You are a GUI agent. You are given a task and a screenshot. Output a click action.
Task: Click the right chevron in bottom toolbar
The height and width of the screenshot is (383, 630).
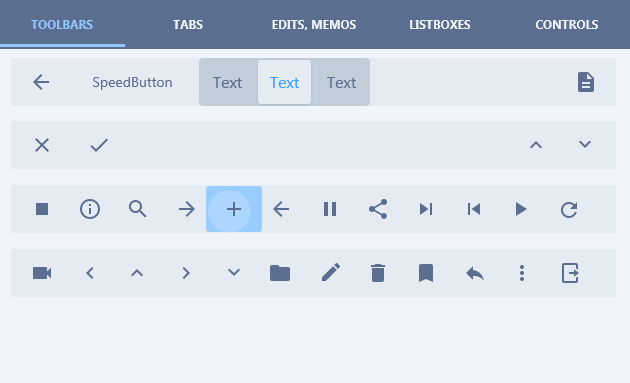[x=186, y=273]
